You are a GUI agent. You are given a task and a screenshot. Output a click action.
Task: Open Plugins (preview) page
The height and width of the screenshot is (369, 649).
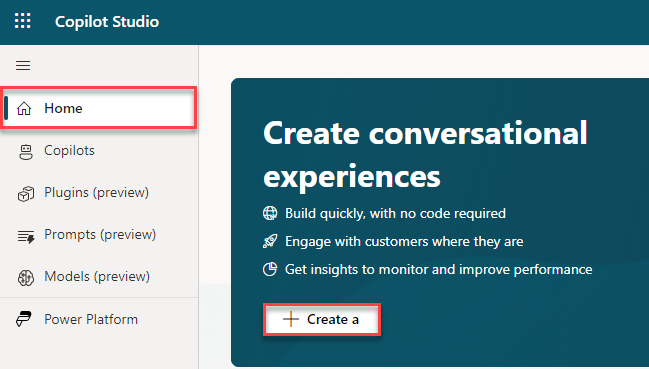tap(99, 193)
